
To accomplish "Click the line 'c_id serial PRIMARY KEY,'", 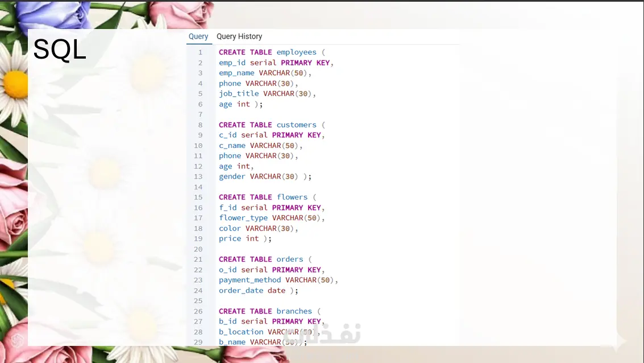I will [272, 135].
